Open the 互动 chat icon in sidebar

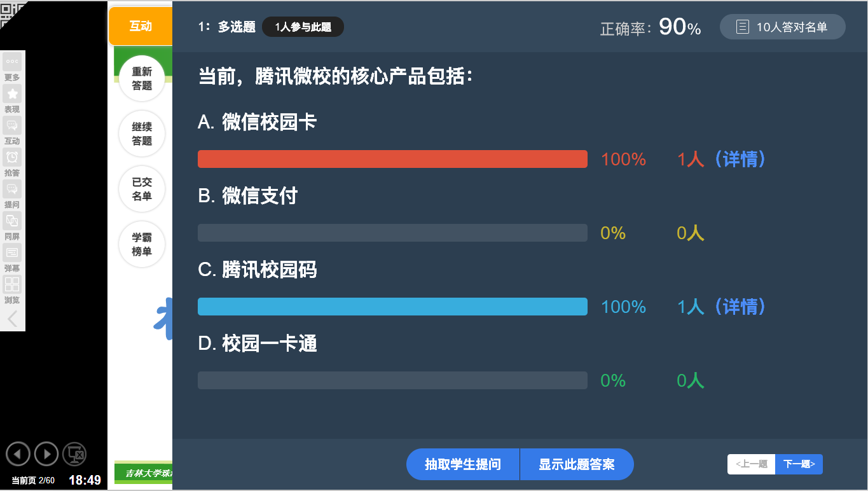[12, 125]
